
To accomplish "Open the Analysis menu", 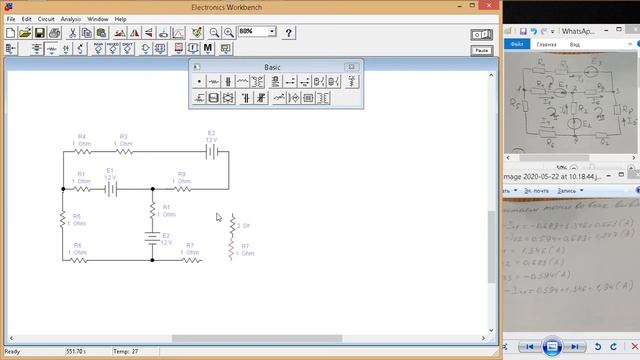I will click(71, 19).
